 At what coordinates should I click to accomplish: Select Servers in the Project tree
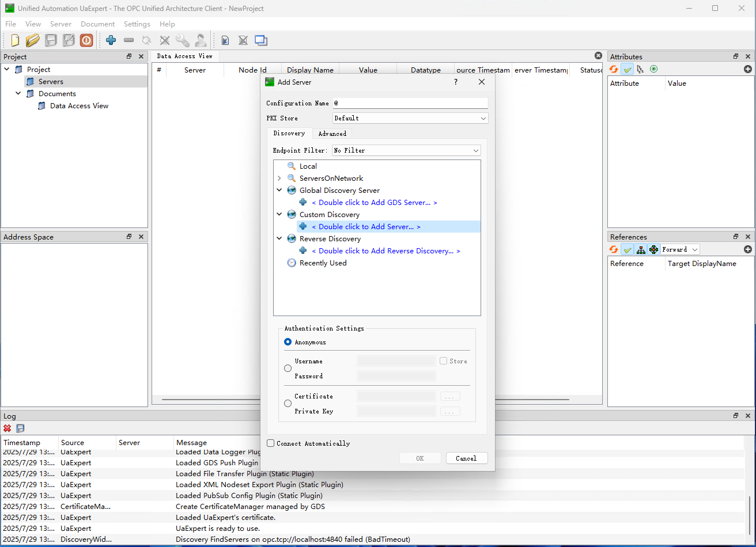point(51,82)
